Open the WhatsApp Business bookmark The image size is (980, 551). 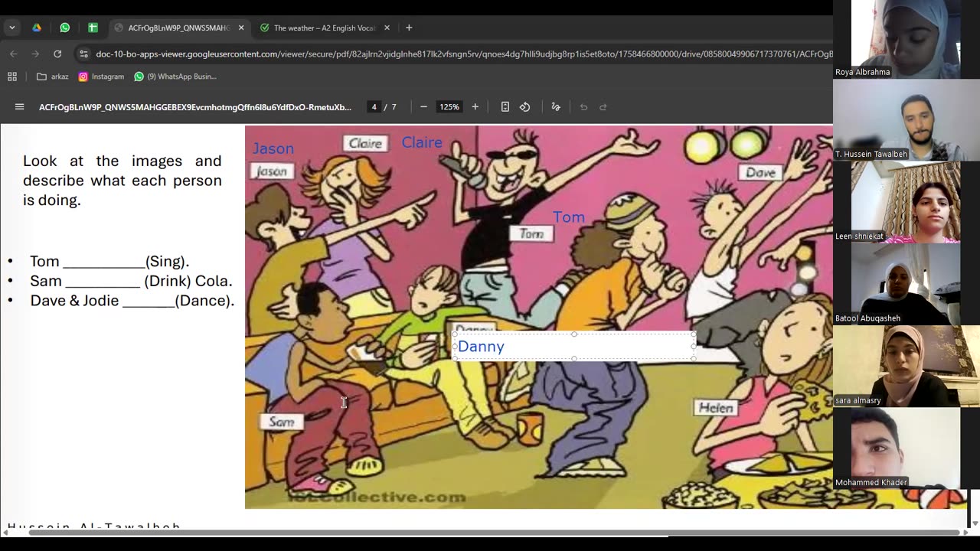[175, 77]
